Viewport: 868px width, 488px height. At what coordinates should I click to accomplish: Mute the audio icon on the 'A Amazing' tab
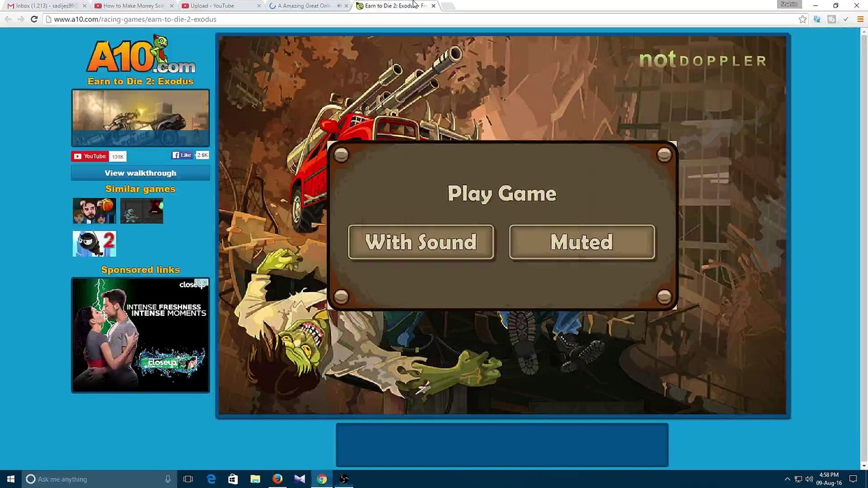339,5
